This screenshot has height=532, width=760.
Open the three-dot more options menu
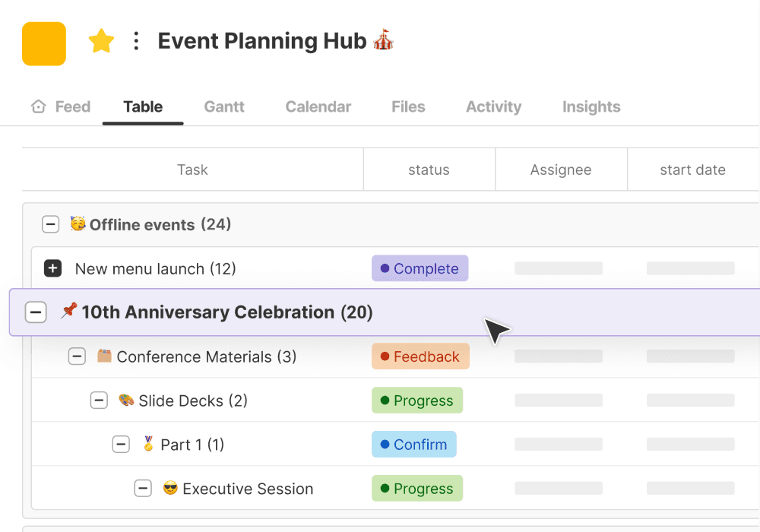[136, 41]
